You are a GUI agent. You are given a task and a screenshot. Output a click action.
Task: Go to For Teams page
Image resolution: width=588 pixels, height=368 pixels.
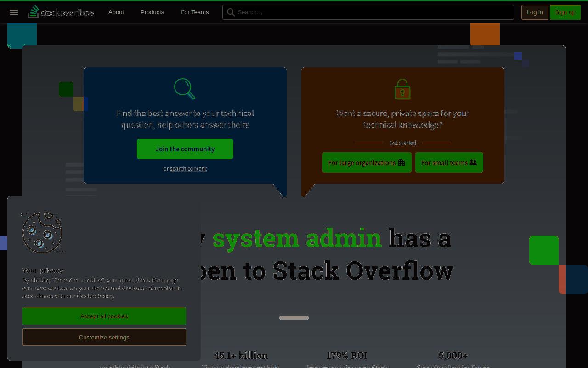pyautogui.click(x=195, y=12)
